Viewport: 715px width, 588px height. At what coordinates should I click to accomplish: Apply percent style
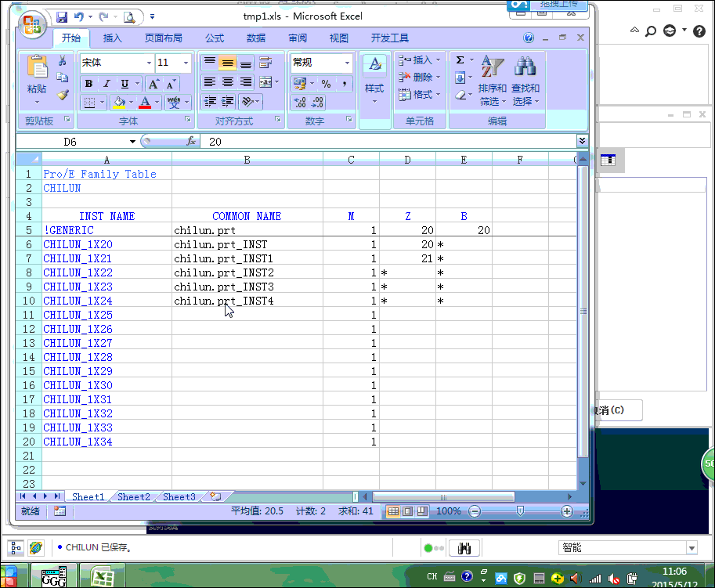(x=326, y=84)
